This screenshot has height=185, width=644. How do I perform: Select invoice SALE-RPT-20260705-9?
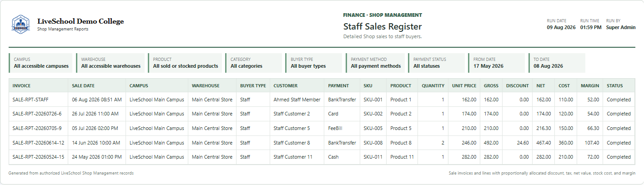tap(37, 128)
